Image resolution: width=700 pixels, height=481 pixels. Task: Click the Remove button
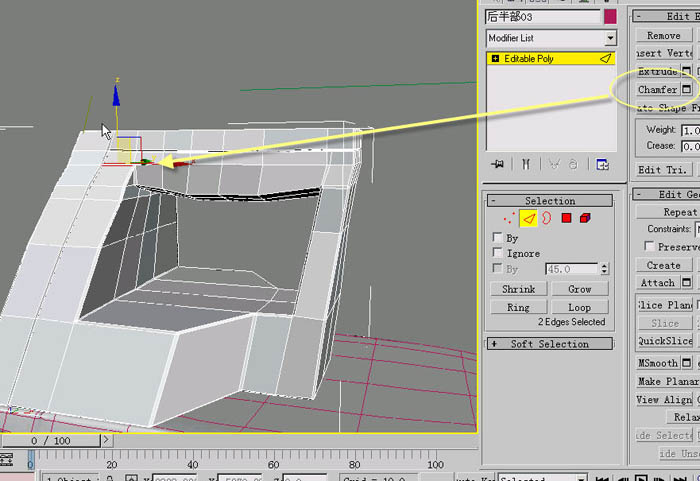click(x=664, y=35)
